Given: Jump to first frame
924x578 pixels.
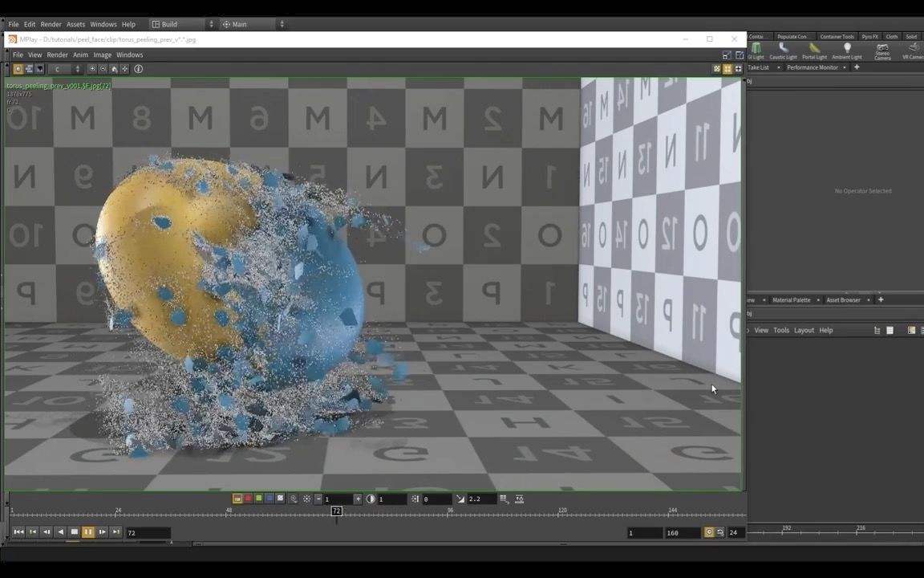Looking at the screenshot, I should pyautogui.click(x=18, y=532).
